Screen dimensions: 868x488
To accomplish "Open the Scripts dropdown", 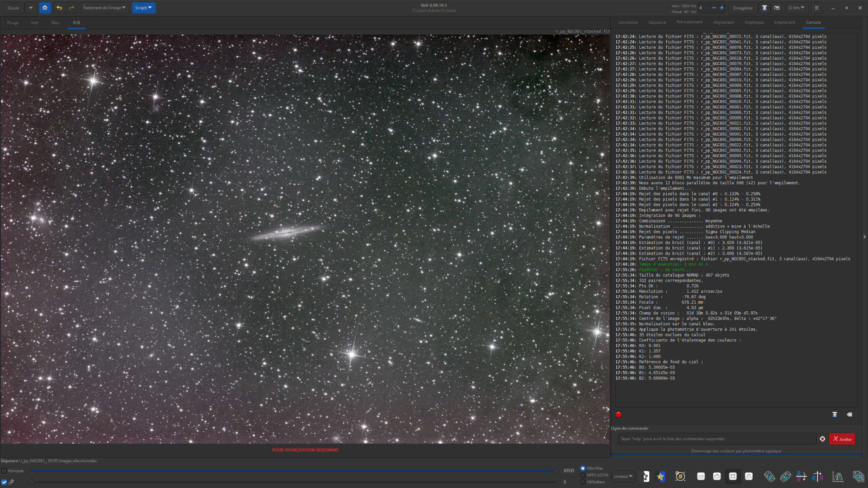I will click(144, 8).
